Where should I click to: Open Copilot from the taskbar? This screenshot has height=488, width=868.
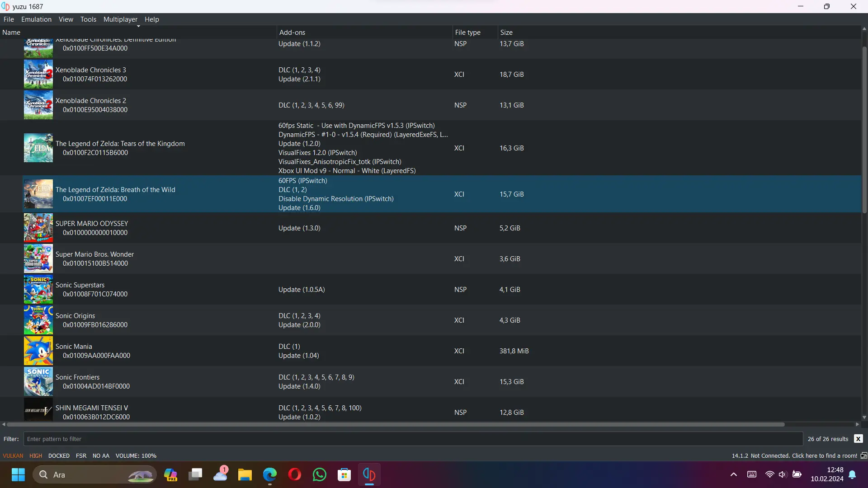click(x=170, y=475)
